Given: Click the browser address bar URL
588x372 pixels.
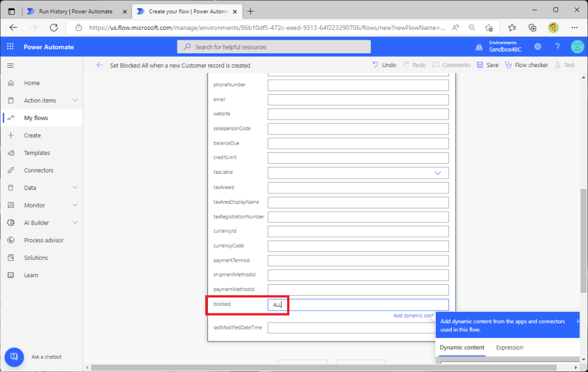Looking at the screenshot, I should [x=267, y=28].
